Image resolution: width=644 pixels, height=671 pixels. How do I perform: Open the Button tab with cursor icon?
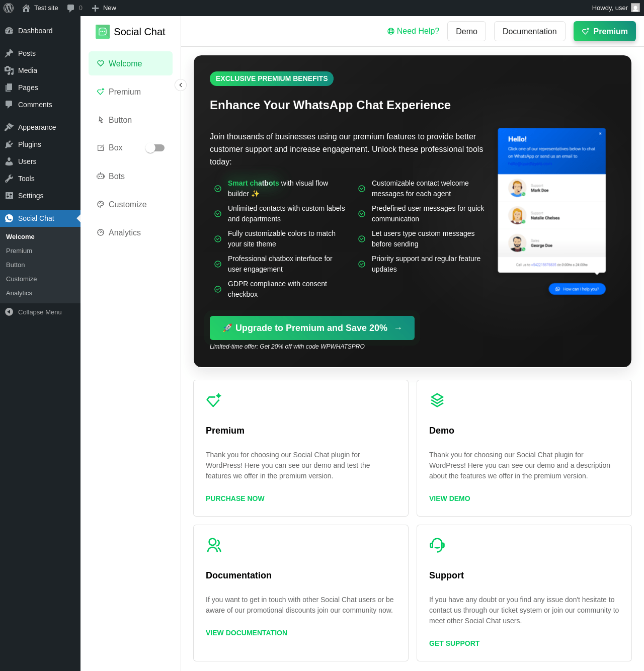coord(130,120)
